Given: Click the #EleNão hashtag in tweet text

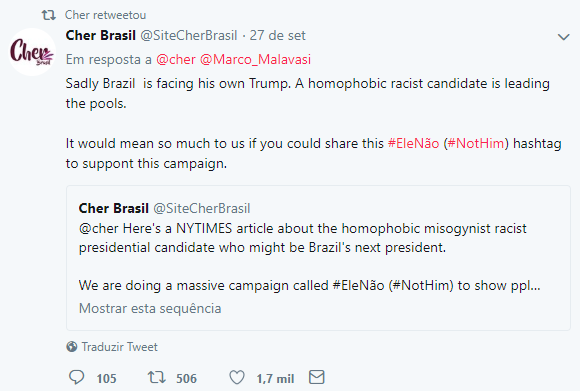Looking at the screenshot, I should pyautogui.click(x=413, y=143).
